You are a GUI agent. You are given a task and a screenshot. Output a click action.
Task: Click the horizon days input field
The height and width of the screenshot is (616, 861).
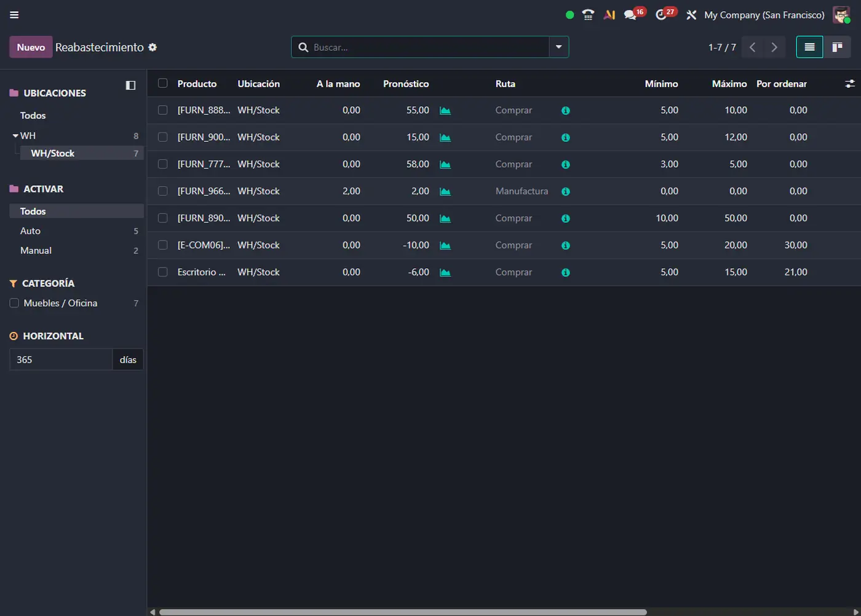point(60,360)
